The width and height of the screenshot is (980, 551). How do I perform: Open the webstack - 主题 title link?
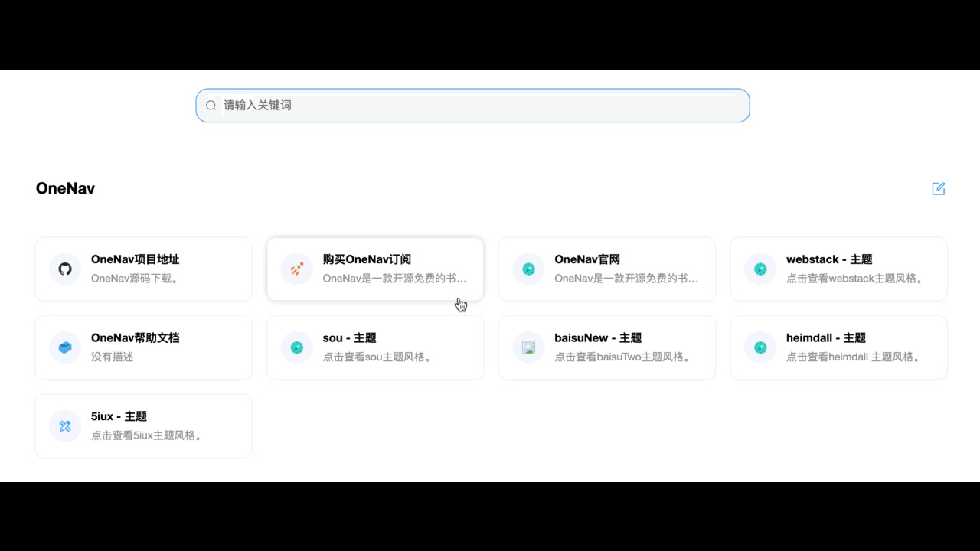[x=829, y=259]
